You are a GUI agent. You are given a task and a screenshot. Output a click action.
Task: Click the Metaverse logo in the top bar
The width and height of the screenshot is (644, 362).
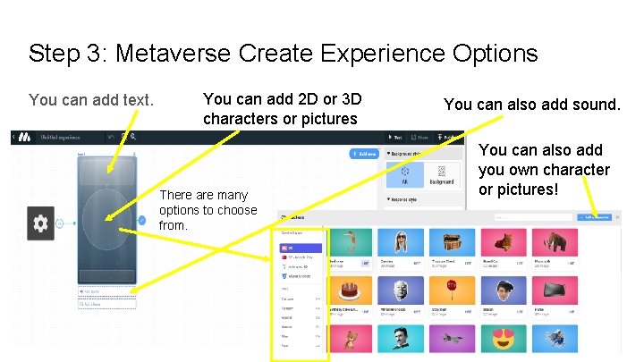(x=24, y=137)
